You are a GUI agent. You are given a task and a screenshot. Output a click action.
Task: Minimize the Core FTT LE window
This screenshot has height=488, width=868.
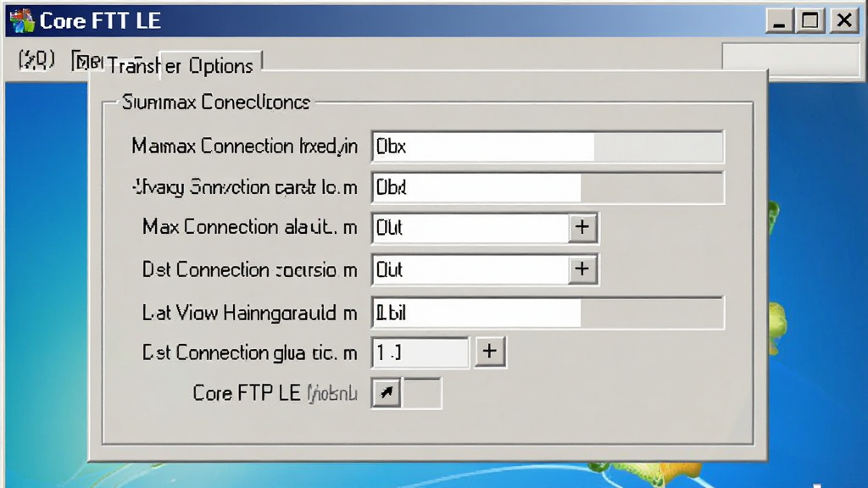[780, 21]
